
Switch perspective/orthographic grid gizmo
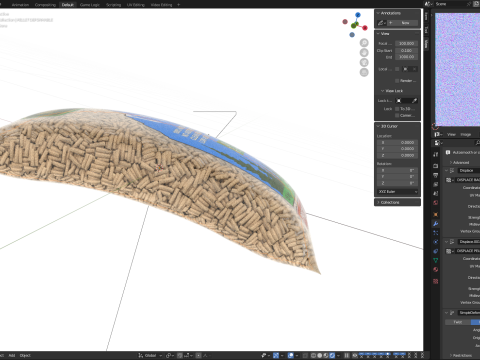click(364, 72)
